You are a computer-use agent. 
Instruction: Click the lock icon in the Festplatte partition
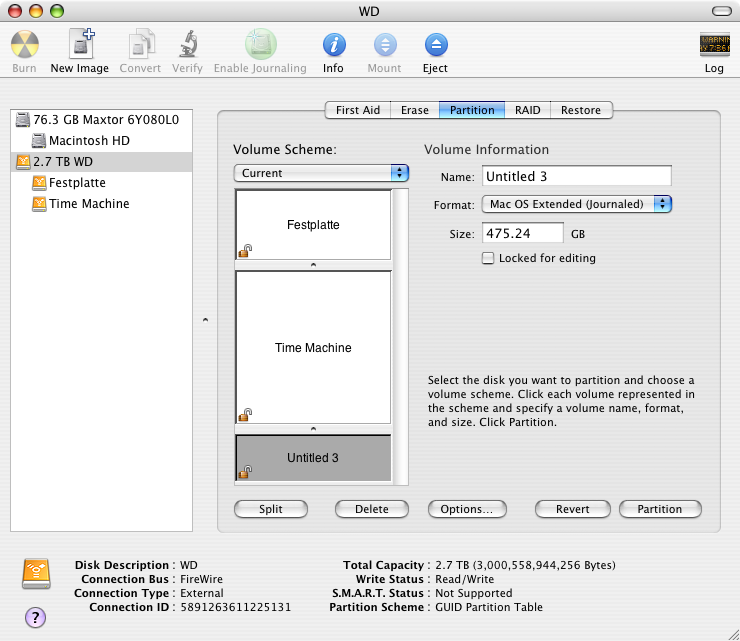pyautogui.click(x=245, y=251)
